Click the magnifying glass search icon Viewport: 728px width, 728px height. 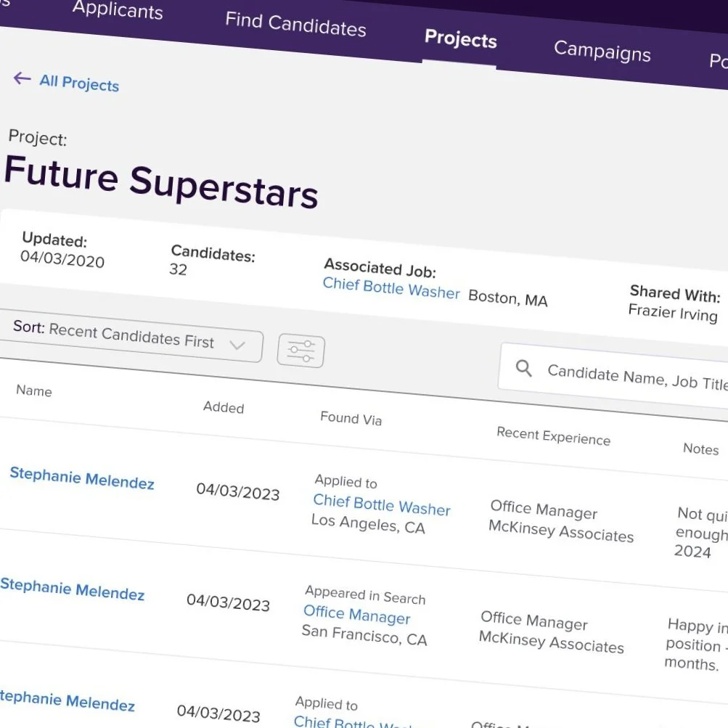(x=524, y=368)
